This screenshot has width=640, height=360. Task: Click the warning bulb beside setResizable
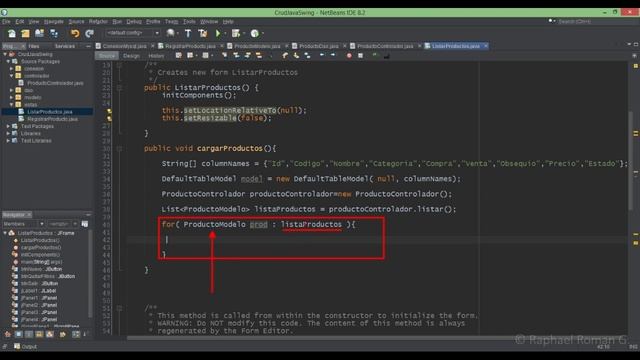pyautogui.click(x=109, y=118)
